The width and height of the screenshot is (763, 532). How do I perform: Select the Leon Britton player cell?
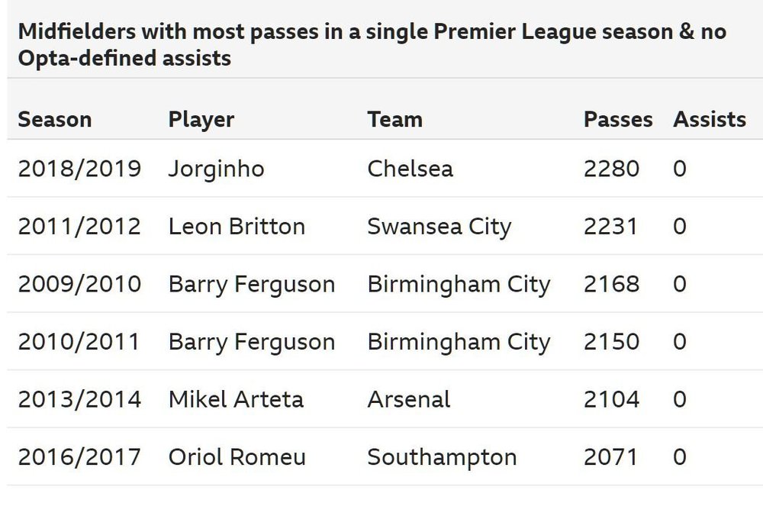click(237, 227)
